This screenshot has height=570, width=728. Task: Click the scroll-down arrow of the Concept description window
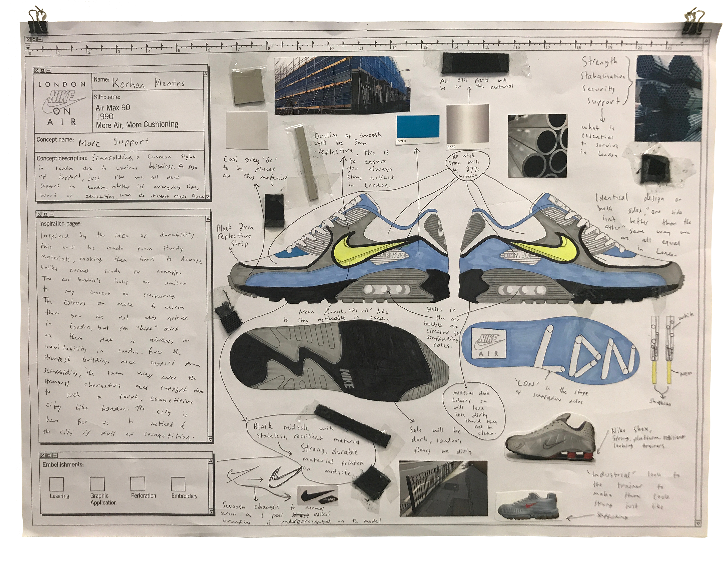[x=207, y=197]
